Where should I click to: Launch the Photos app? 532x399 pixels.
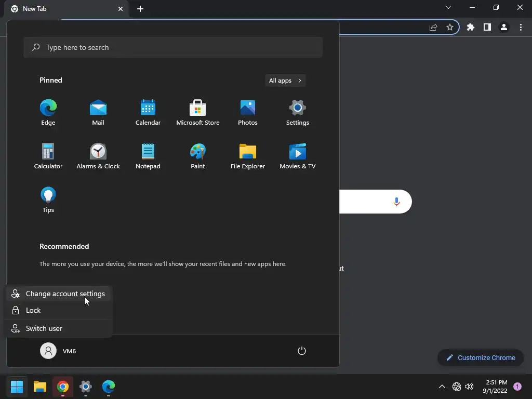pyautogui.click(x=248, y=112)
